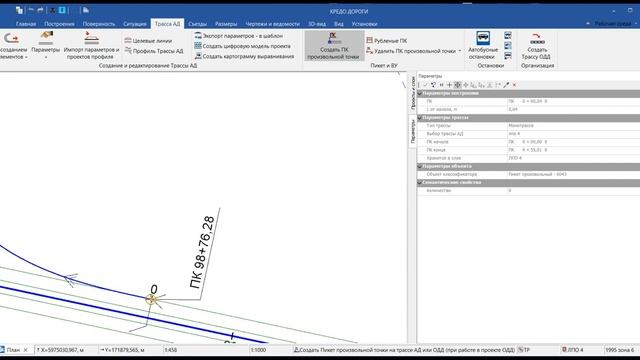This screenshot has height=360, width=640.
Task: Click the 1:1000 scale in the status bar
Action: click(x=258, y=350)
